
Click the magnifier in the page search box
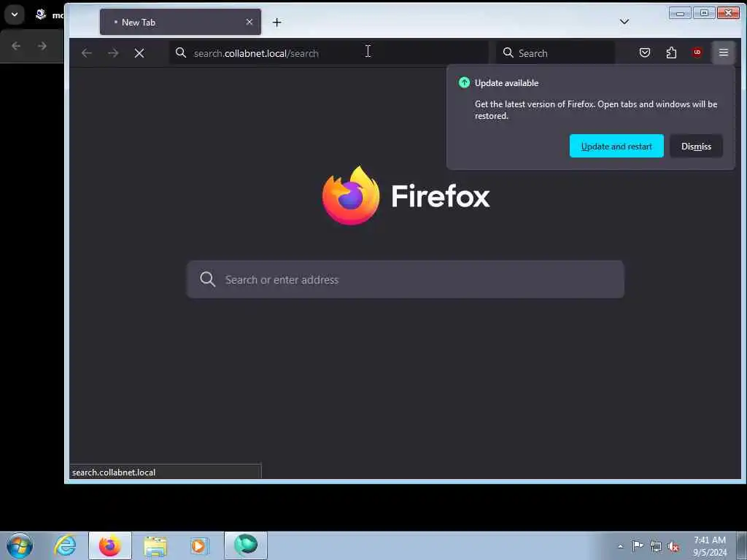(208, 279)
